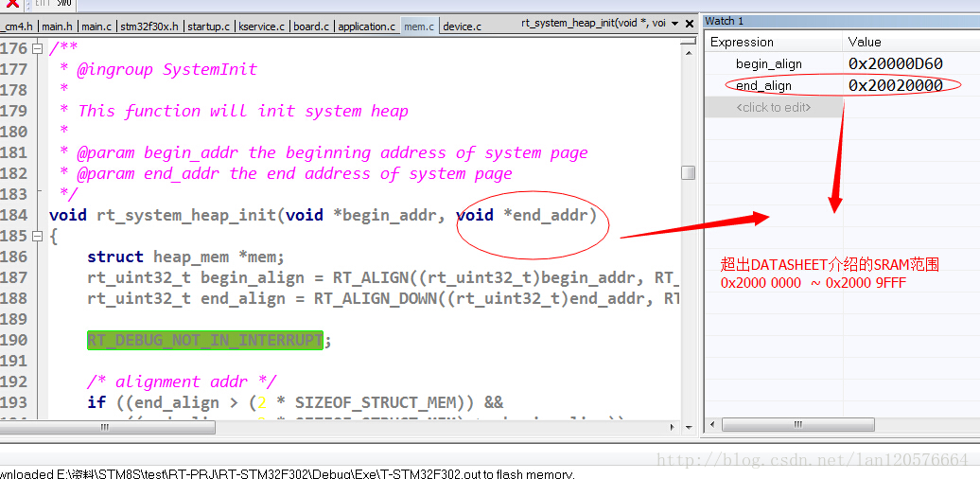The height and width of the screenshot is (479, 980).
Task: Click the *begin_addr parameter on line 184
Action: pyautogui.click(x=385, y=215)
